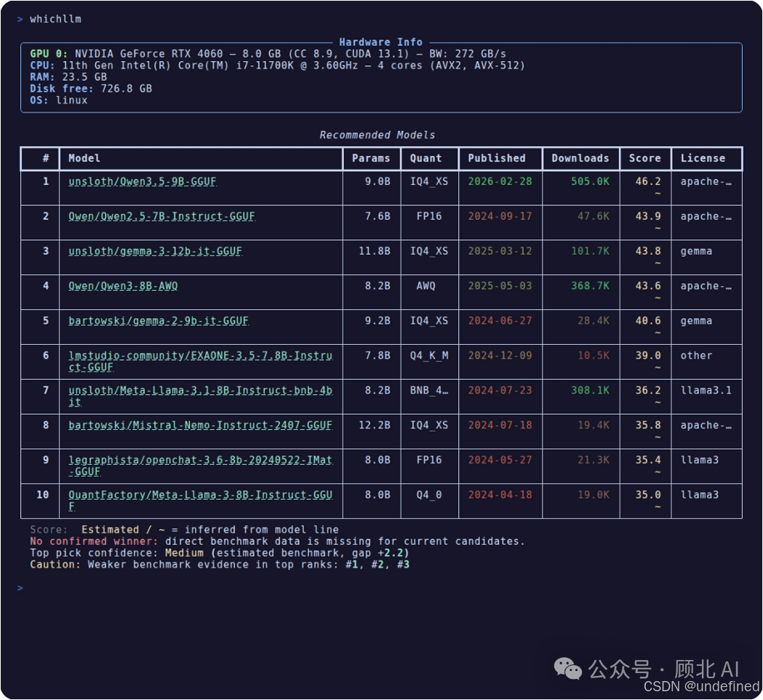Select the Disk free 726.8 GB line

pos(91,89)
